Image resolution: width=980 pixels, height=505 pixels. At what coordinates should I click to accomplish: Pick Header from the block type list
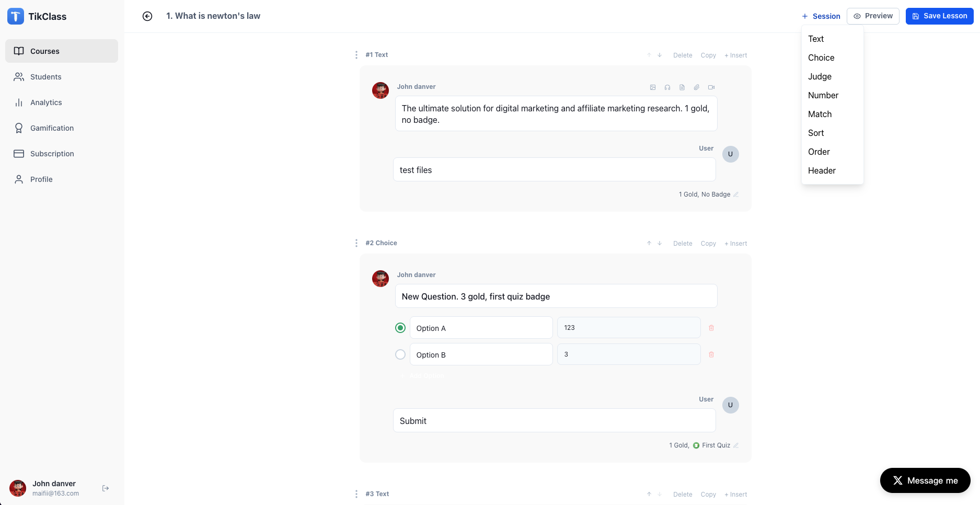[x=822, y=170]
